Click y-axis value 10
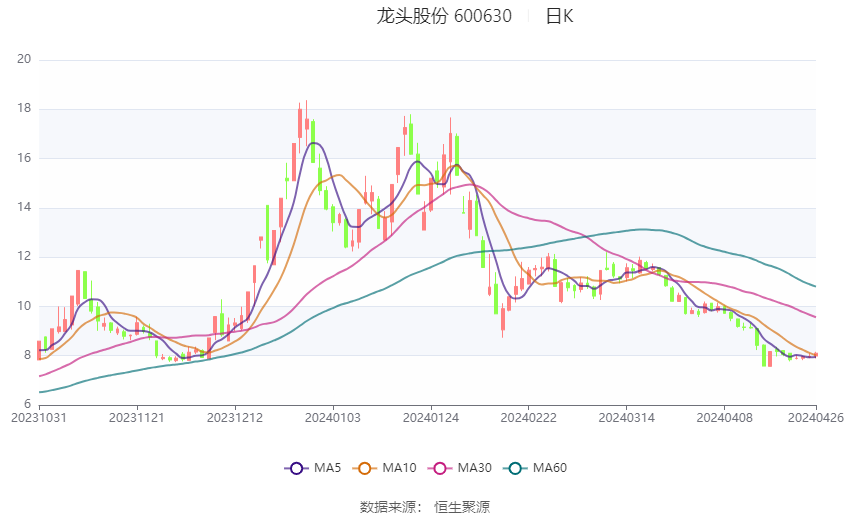850x517 pixels. coord(24,306)
